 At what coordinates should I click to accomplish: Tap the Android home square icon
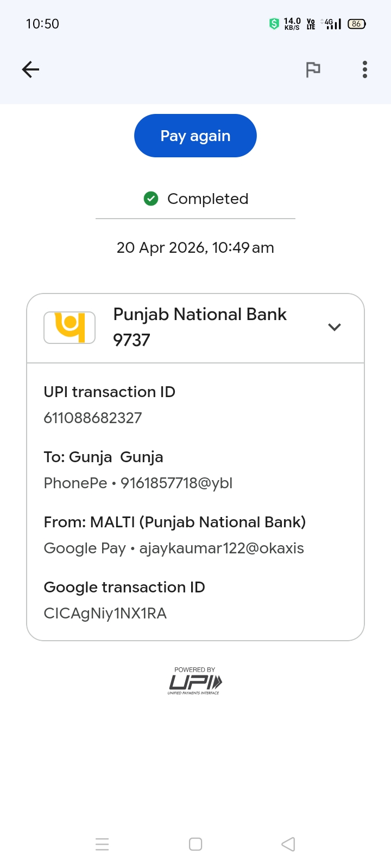tap(195, 844)
